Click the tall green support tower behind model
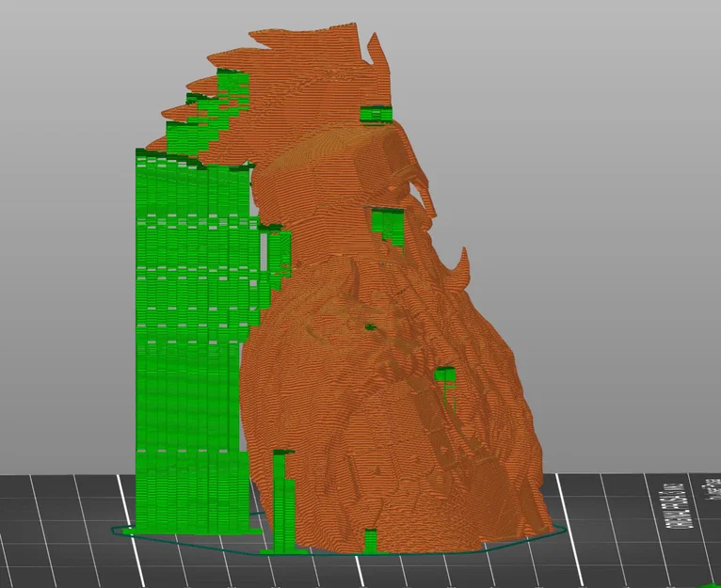This screenshot has height=588, width=721. (x=193, y=341)
